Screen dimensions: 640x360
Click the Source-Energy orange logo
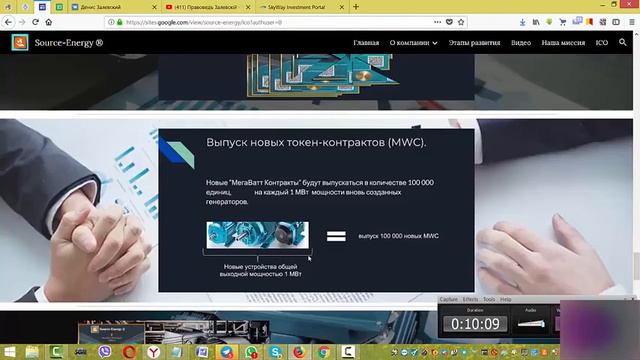(20, 42)
